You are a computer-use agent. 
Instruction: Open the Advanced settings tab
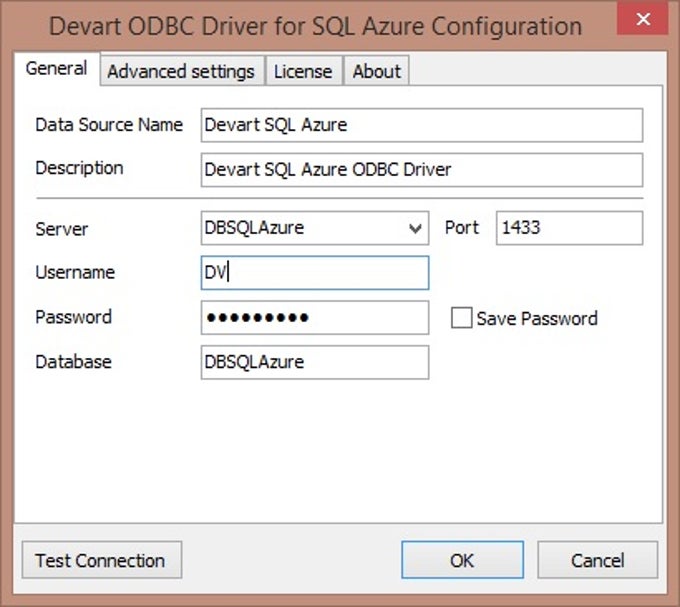click(x=182, y=71)
